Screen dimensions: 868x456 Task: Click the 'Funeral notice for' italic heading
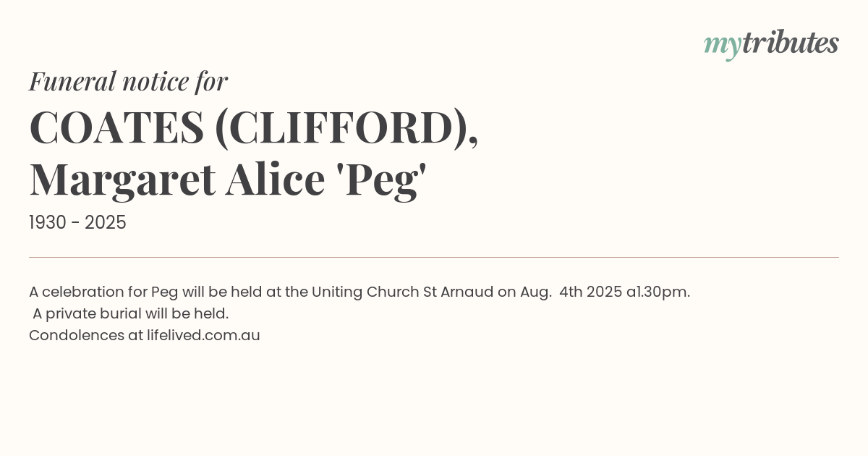pos(128,82)
